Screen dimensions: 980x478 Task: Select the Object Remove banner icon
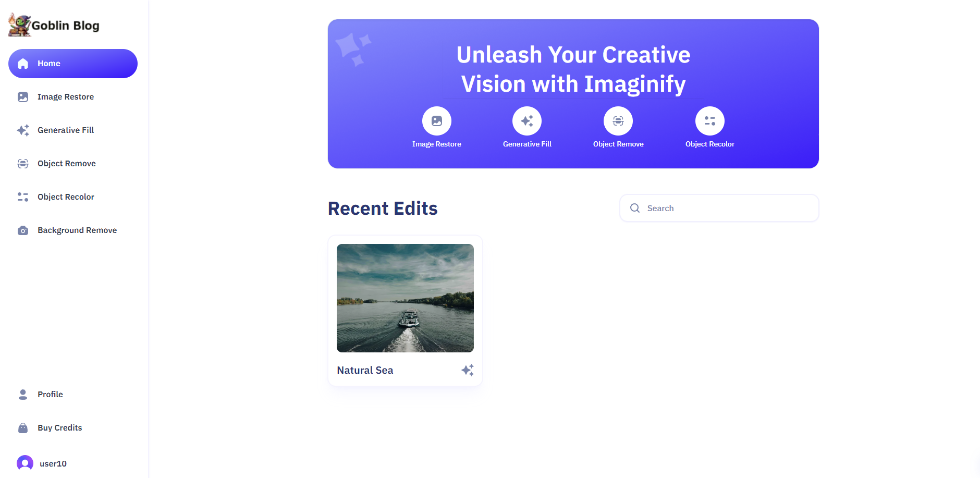tap(618, 121)
